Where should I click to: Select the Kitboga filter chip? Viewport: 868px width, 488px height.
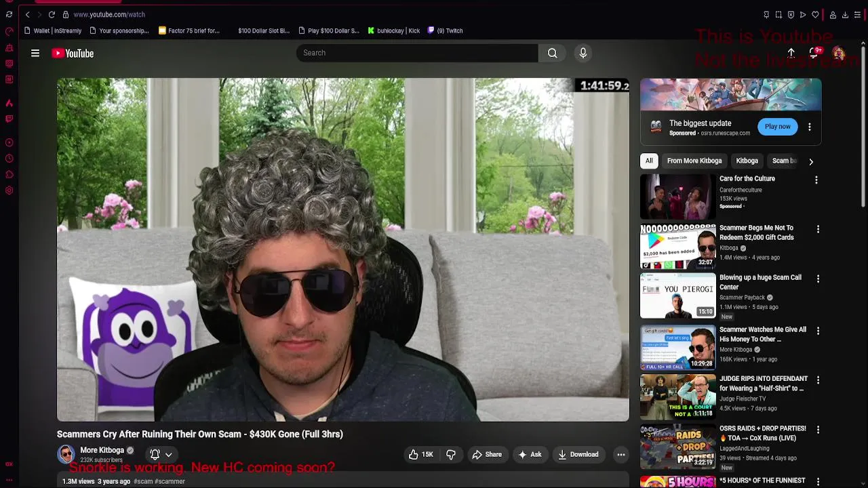coord(747,161)
